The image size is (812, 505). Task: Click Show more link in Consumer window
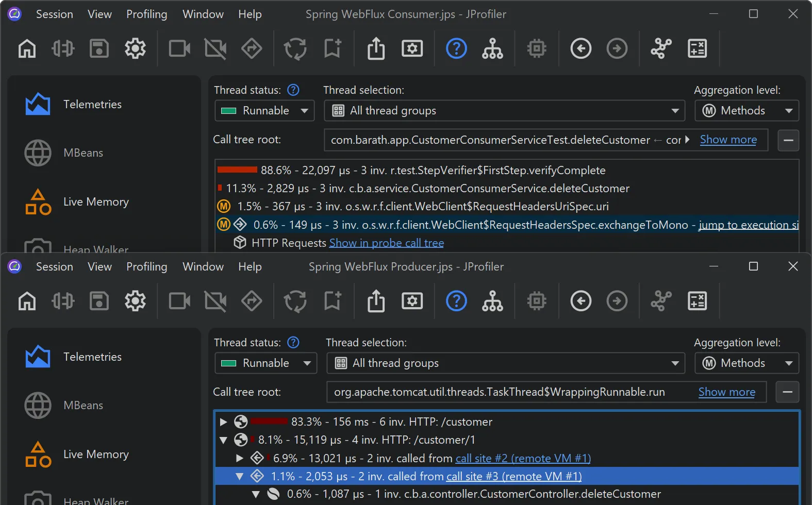[x=728, y=140]
